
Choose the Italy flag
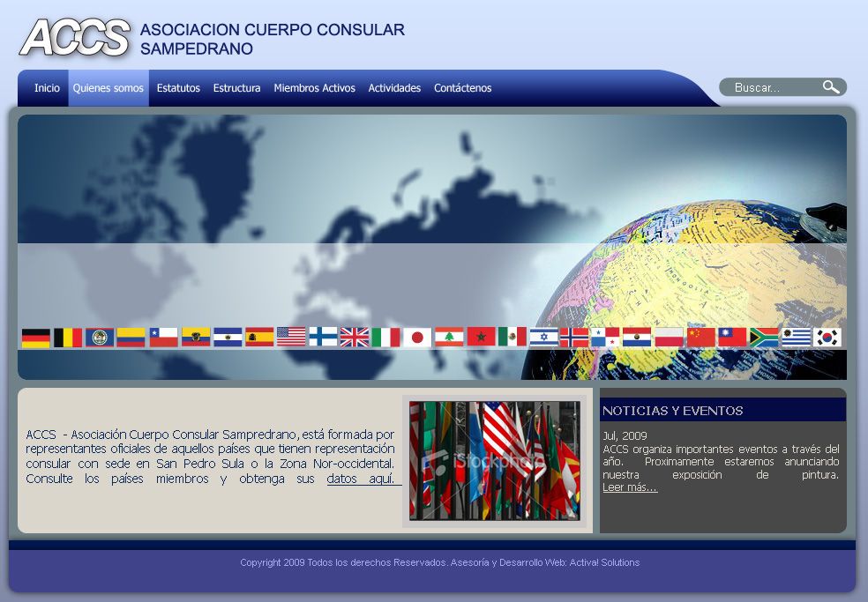tap(385, 338)
